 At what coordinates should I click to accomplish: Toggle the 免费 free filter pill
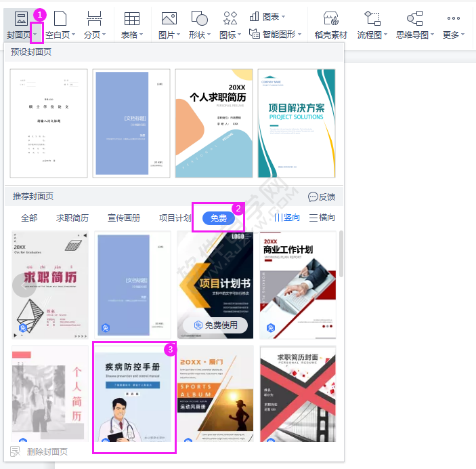click(x=218, y=218)
